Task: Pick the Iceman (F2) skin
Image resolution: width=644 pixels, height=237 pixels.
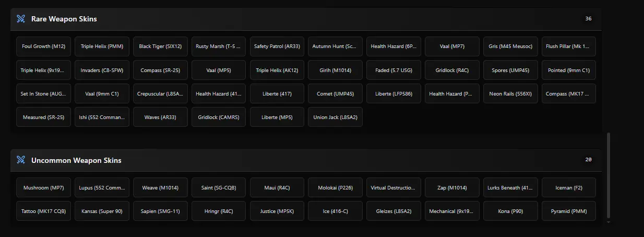Action: tap(568, 188)
